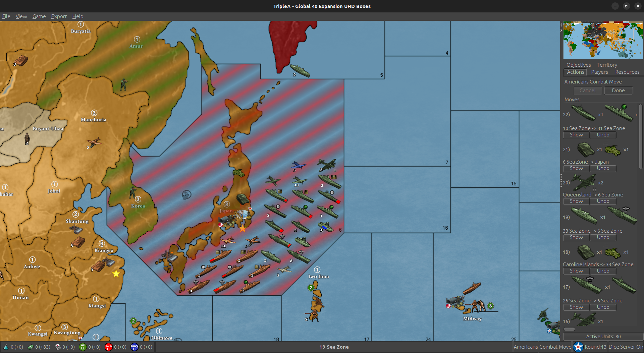Screen dimensions: 644x353
Task: Click the cruiser with green marker in move 22
Action: [619, 113]
